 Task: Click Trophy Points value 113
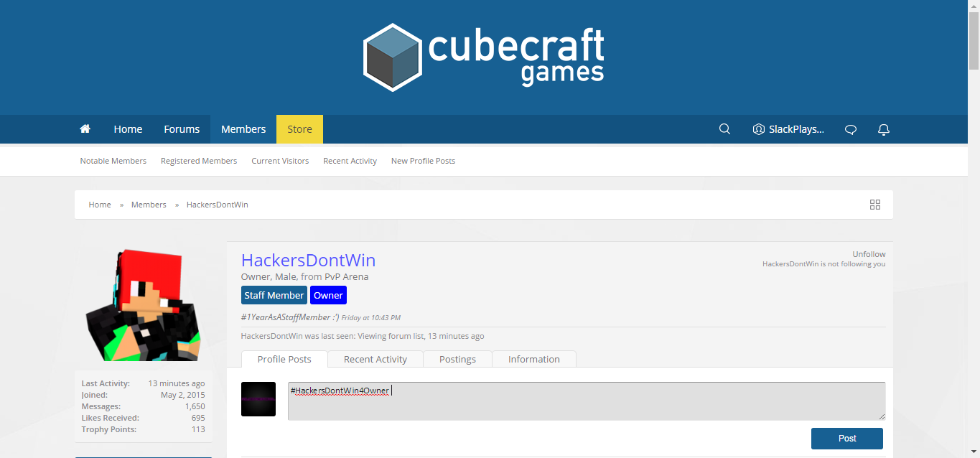(x=198, y=429)
